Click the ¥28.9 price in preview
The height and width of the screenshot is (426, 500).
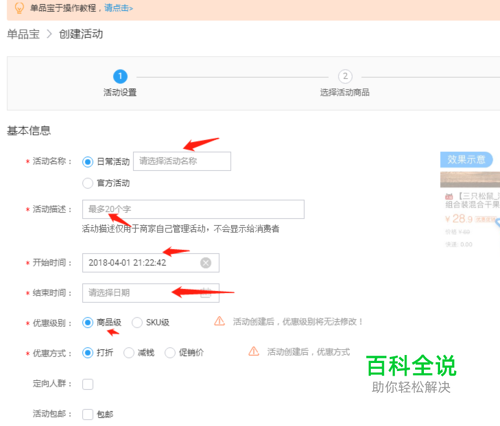tap(459, 219)
